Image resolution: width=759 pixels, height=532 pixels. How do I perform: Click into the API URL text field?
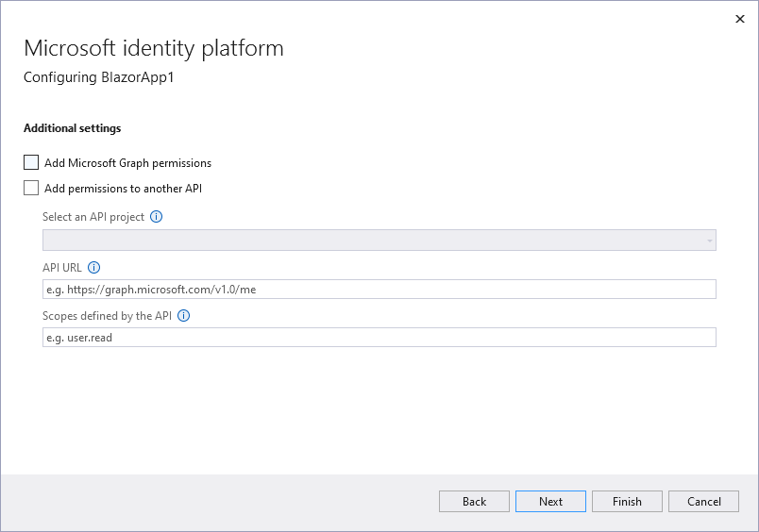point(379,290)
